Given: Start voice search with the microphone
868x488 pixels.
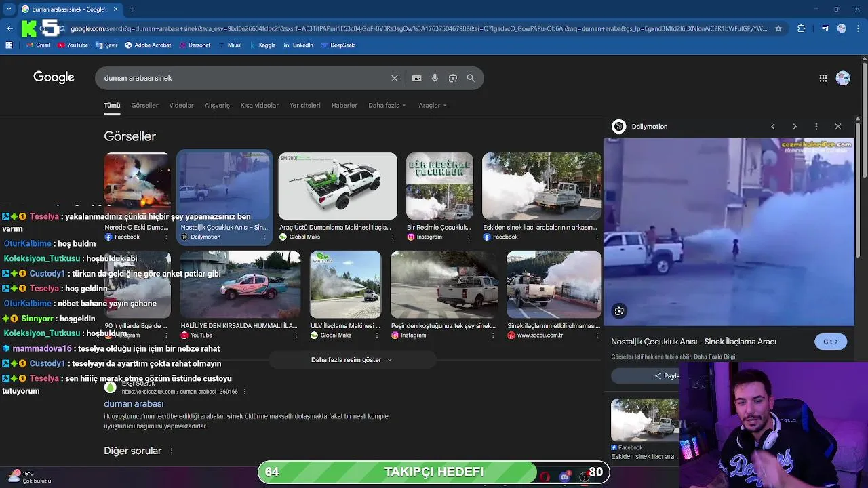Looking at the screenshot, I should click(x=435, y=78).
